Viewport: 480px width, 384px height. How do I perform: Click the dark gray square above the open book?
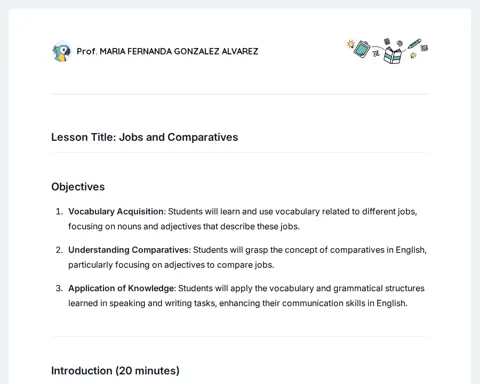tap(387, 41)
